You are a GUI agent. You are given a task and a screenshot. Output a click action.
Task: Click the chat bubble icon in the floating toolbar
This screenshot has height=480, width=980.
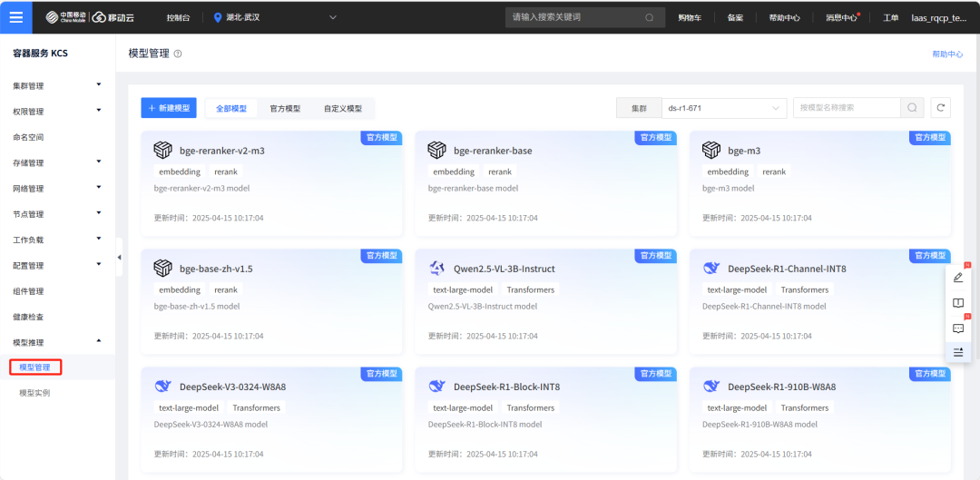[958, 328]
